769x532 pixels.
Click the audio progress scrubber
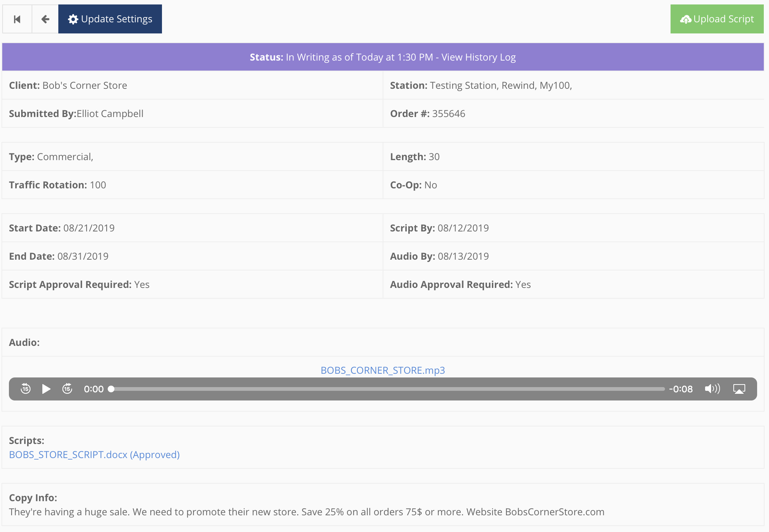(386, 389)
